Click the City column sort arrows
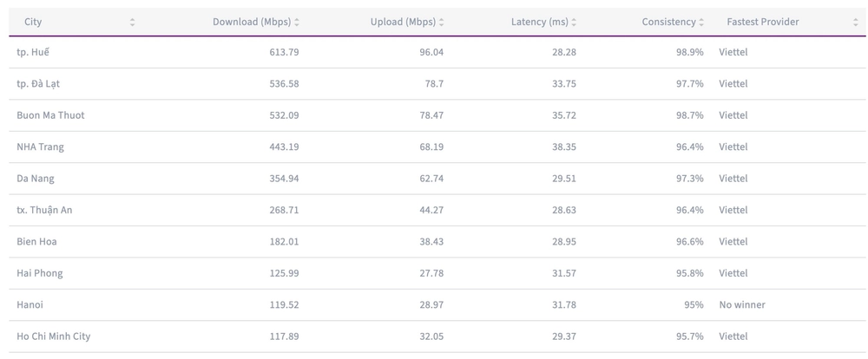Image resolution: width=868 pixels, height=359 pixels. (132, 23)
